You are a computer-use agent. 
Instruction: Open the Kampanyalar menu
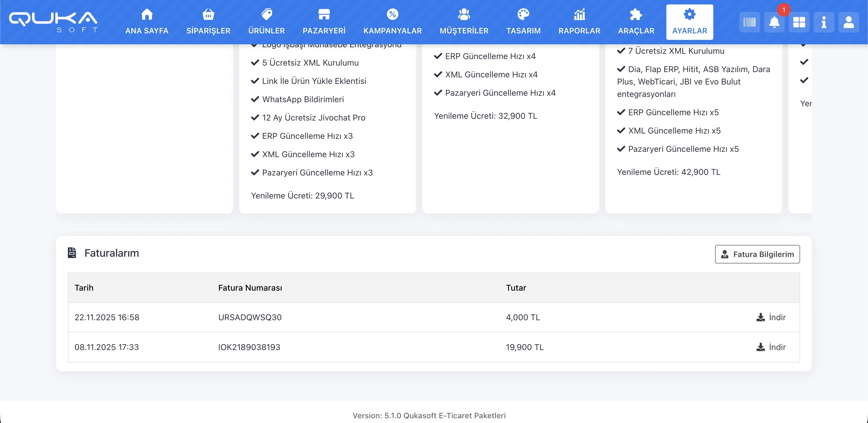click(x=392, y=22)
